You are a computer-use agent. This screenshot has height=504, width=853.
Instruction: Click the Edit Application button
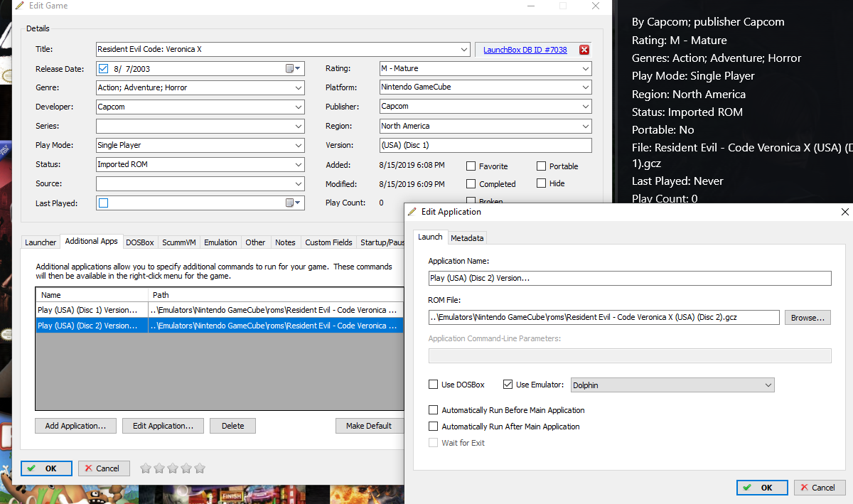(163, 426)
